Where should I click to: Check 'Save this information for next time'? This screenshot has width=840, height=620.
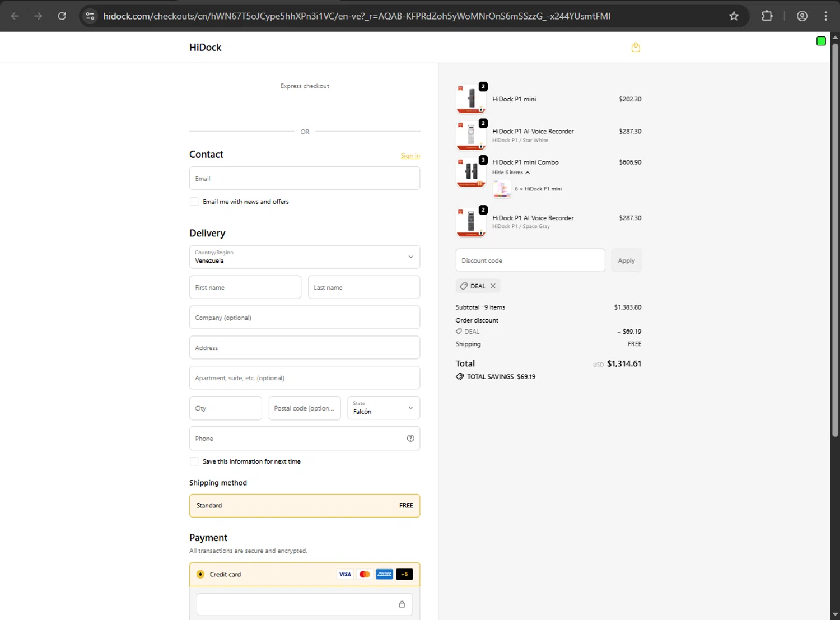[x=194, y=461]
